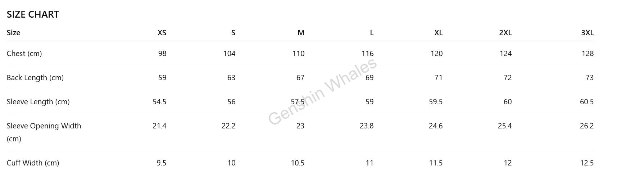This screenshot has height=182, width=644.
Task: Select the XS size column header
Action: (162, 33)
